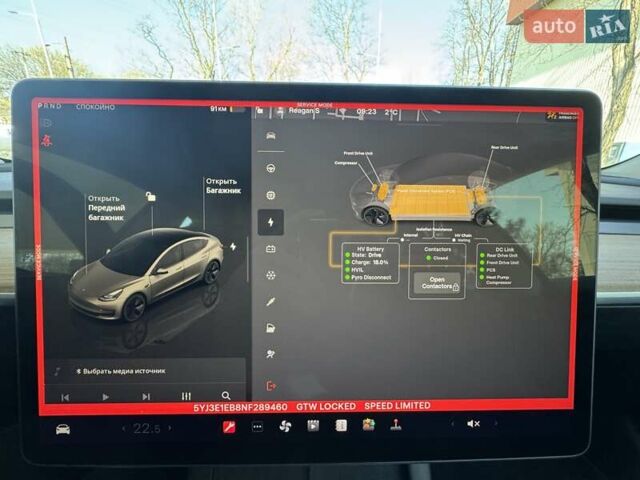Skip to the previous media track

pyautogui.click(x=65, y=397)
